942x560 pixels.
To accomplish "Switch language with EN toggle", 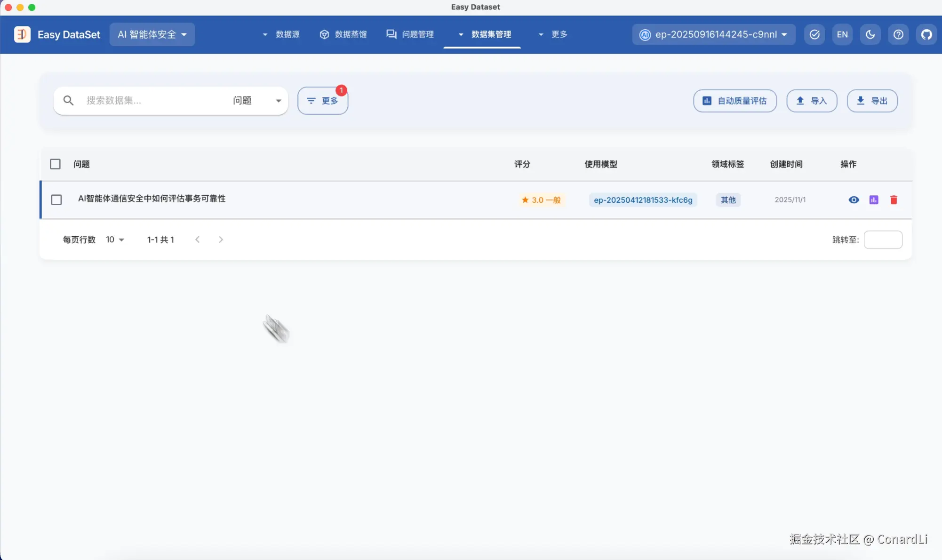I will (842, 34).
